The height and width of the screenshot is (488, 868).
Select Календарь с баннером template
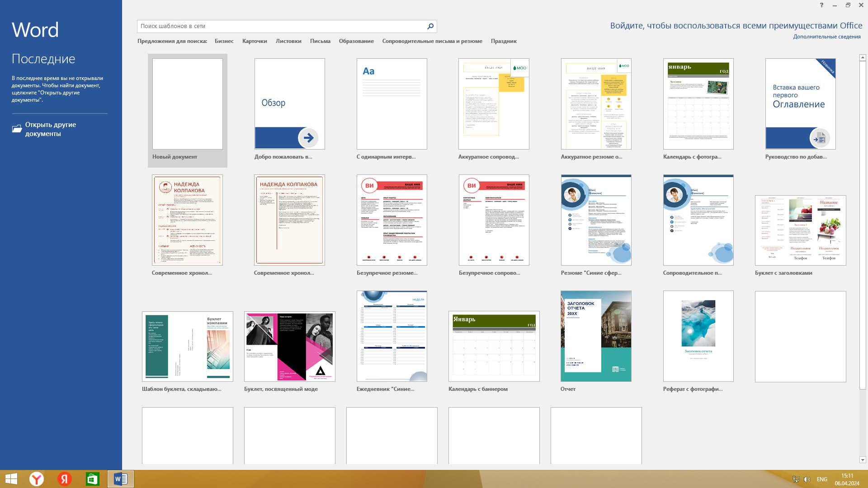click(x=494, y=346)
